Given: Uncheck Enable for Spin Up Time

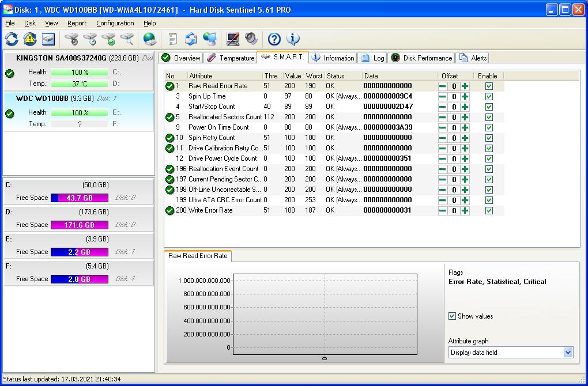Looking at the screenshot, I should click(x=489, y=97).
